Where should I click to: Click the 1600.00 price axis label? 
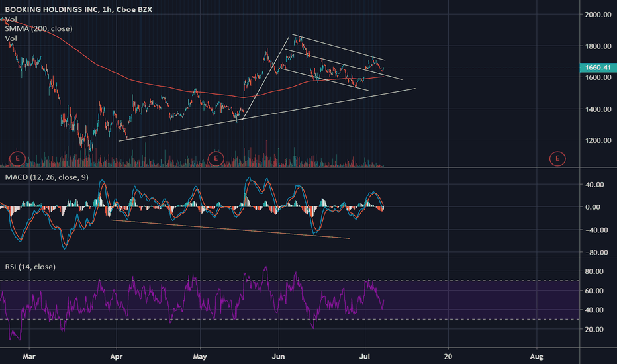tap(598, 77)
